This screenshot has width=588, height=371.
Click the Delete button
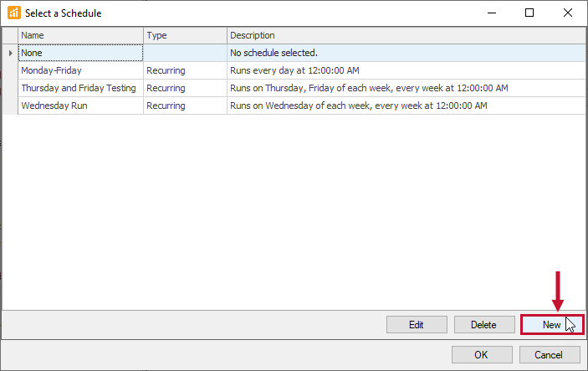[x=484, y=324]
